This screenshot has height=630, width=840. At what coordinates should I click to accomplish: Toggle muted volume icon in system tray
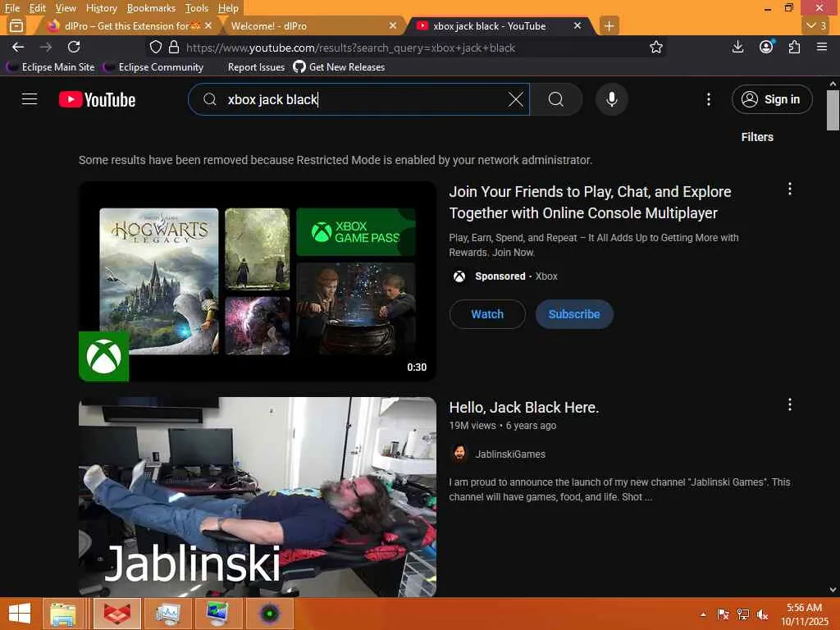(762, 614)
